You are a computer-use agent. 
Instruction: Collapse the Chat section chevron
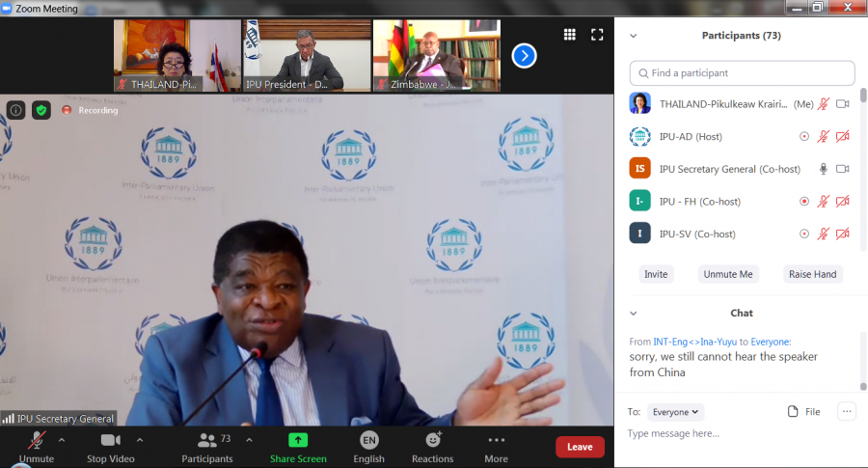pos(634,314)
